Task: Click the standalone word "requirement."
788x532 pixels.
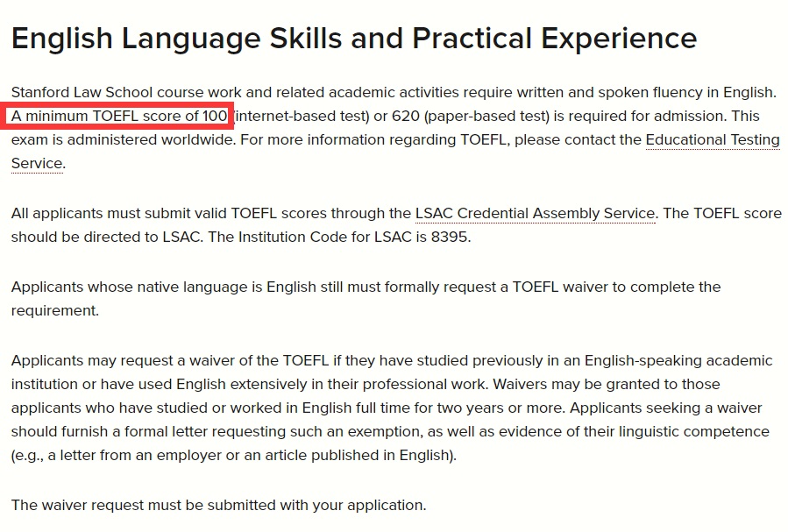Action: point(54,311)
